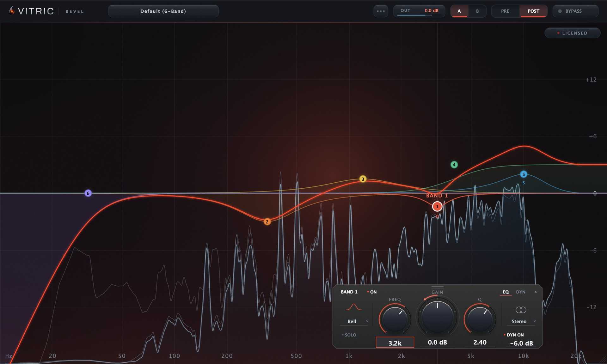Select the orange band 2 node
The image size is (607, 364).
(x=267, y=222)
